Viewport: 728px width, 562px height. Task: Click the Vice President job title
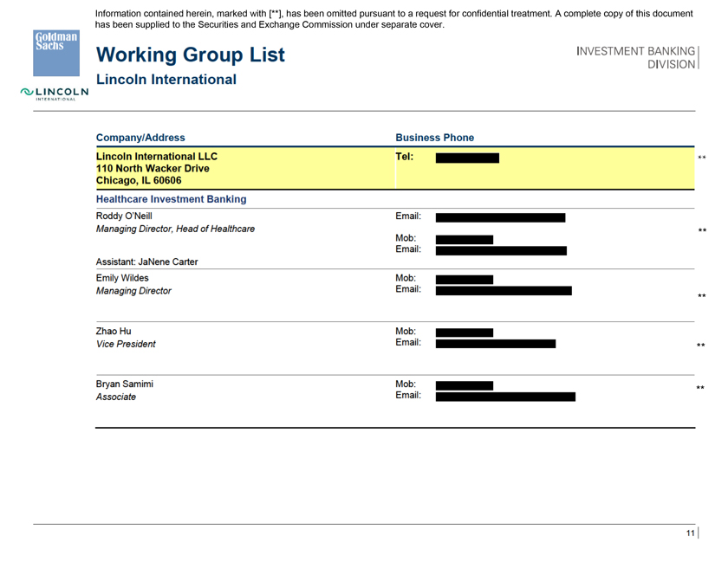coord(126,344)
